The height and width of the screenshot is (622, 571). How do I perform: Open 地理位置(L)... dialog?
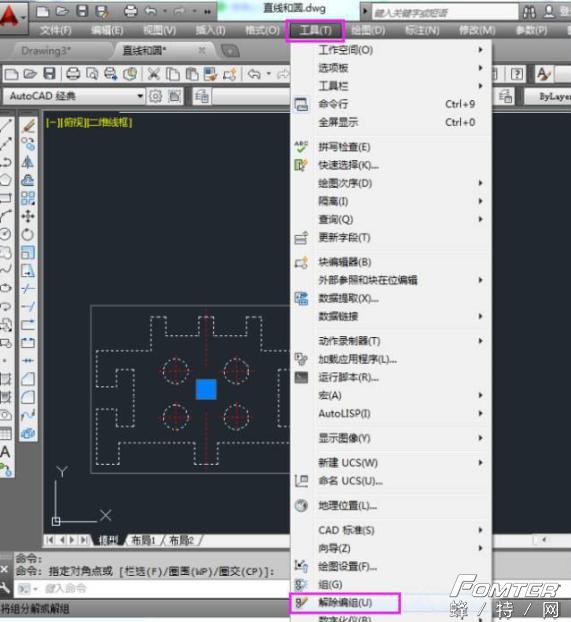391,506
